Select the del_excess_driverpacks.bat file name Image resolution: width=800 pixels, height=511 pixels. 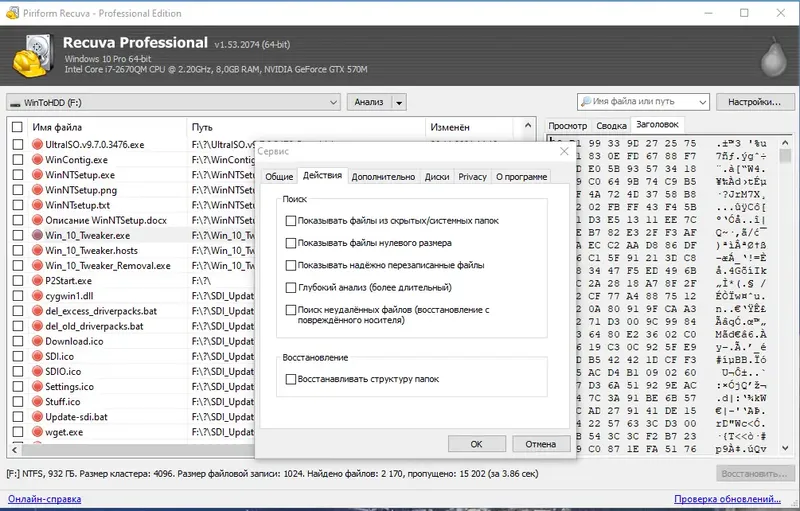coord(101,311)
